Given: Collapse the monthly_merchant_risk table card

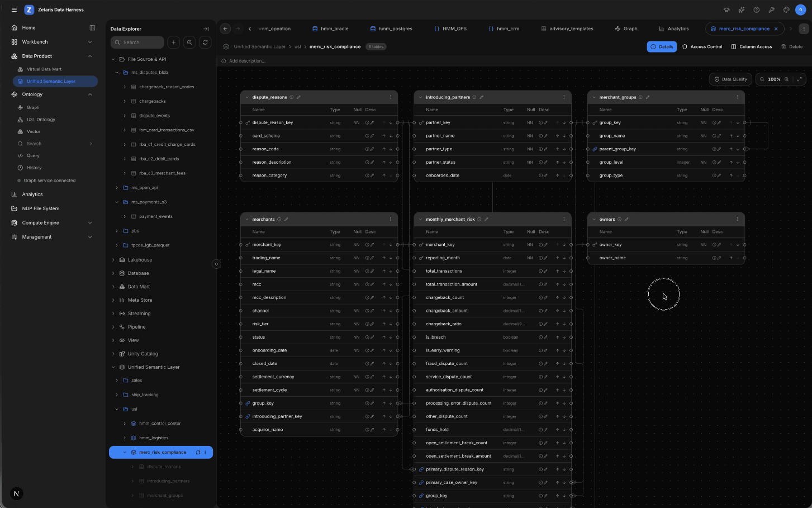Looking at the screenshot, I should [x=420, y=219].
